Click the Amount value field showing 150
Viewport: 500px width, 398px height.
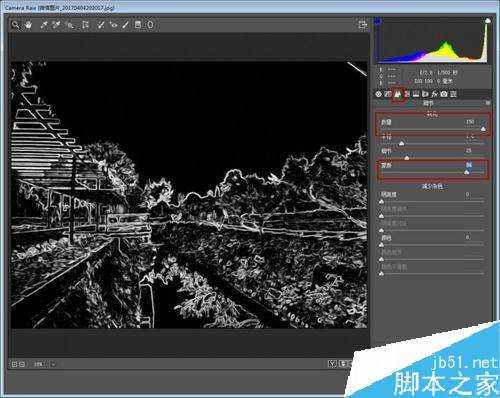tap(470, 122)
